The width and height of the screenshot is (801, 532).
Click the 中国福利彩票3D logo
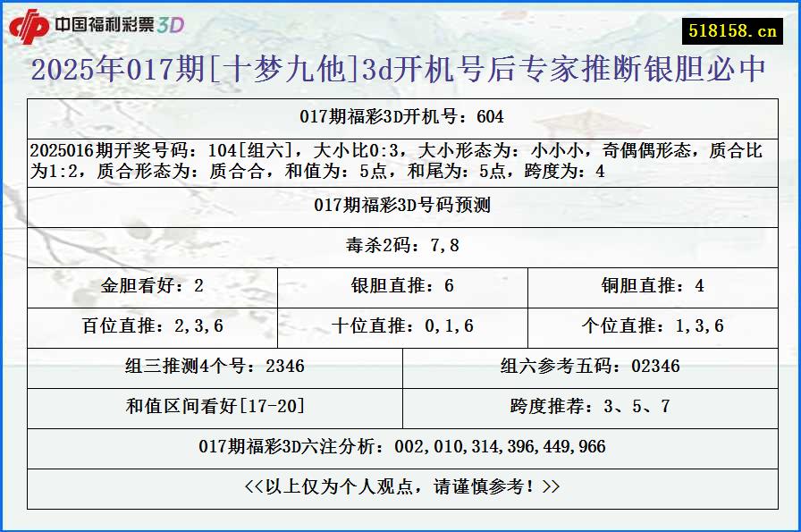point(107,24)
